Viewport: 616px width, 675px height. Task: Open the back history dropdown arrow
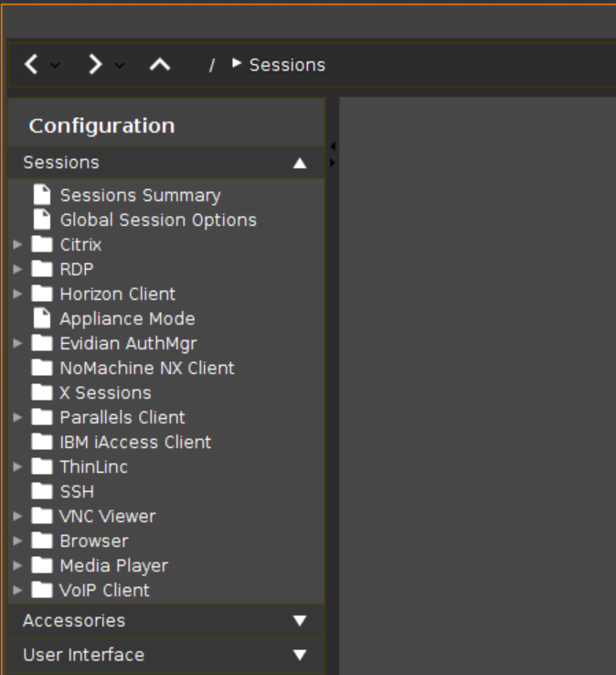pyautogui.click(x=55, y=66)
